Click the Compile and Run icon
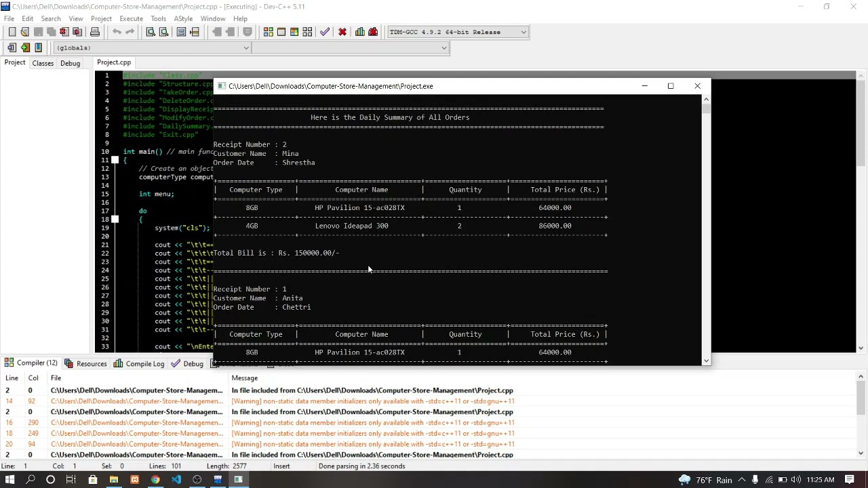This screenshot has height=488, width=868. [294, 32]
